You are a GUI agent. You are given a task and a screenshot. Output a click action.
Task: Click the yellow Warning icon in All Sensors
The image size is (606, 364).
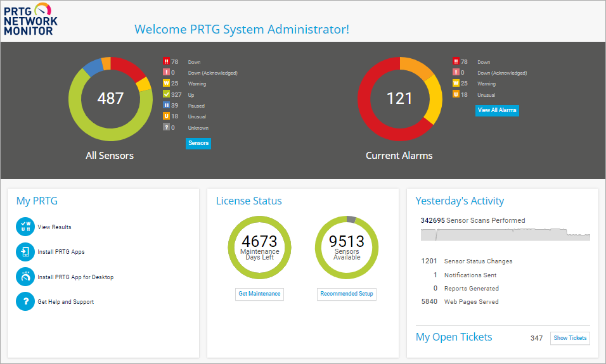[166, 84]
